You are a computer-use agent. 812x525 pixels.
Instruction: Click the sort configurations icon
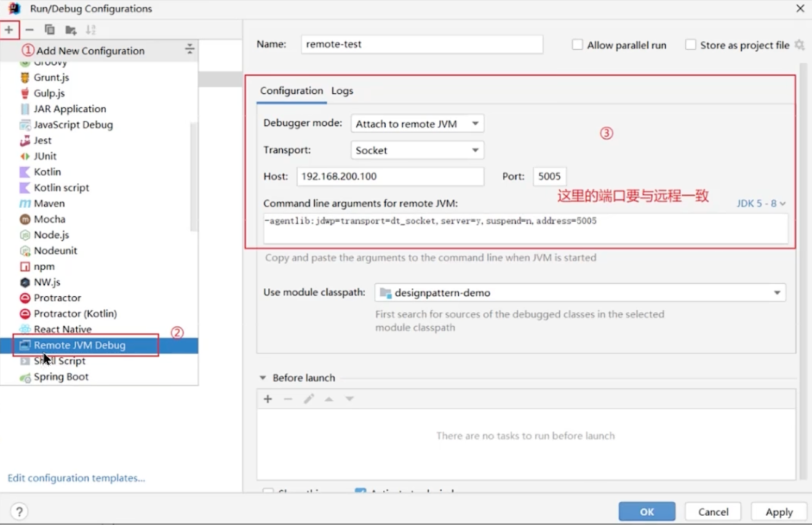(91, 30)
